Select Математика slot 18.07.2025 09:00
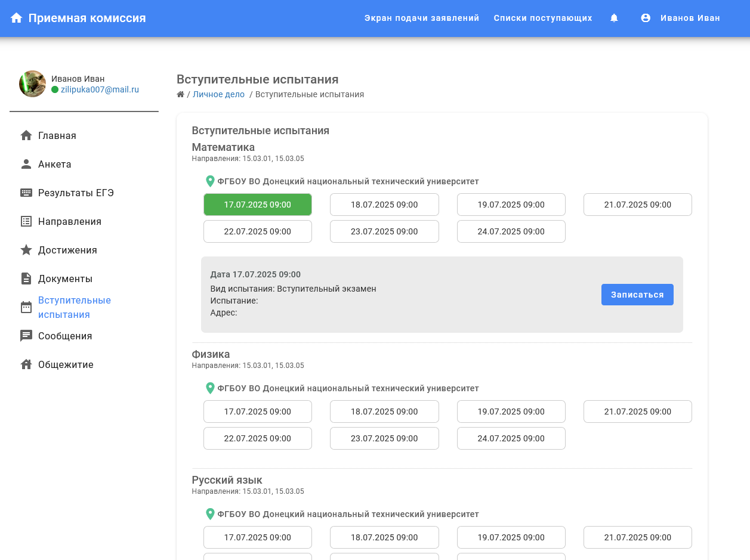The image size is (750, 560). (384, 205)
